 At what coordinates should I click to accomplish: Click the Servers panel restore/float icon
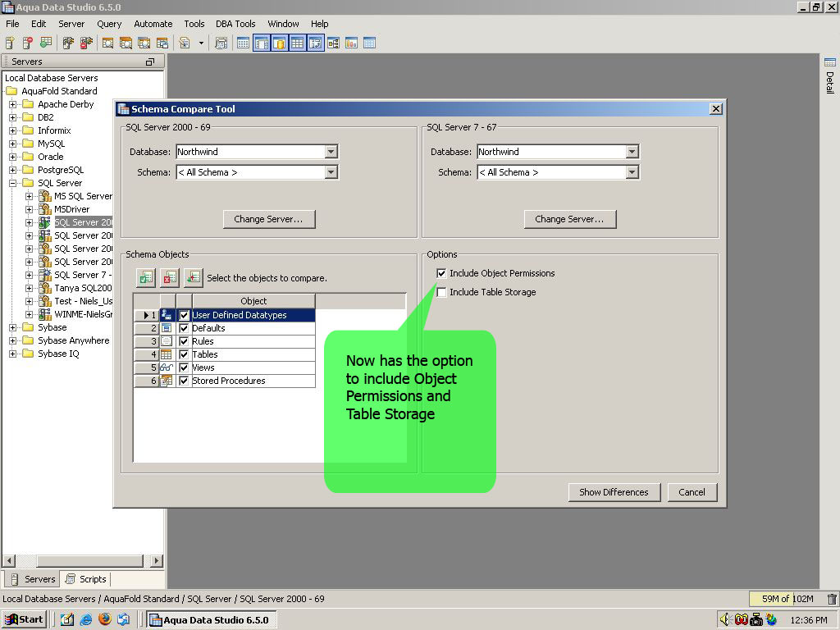coord(150,62)
